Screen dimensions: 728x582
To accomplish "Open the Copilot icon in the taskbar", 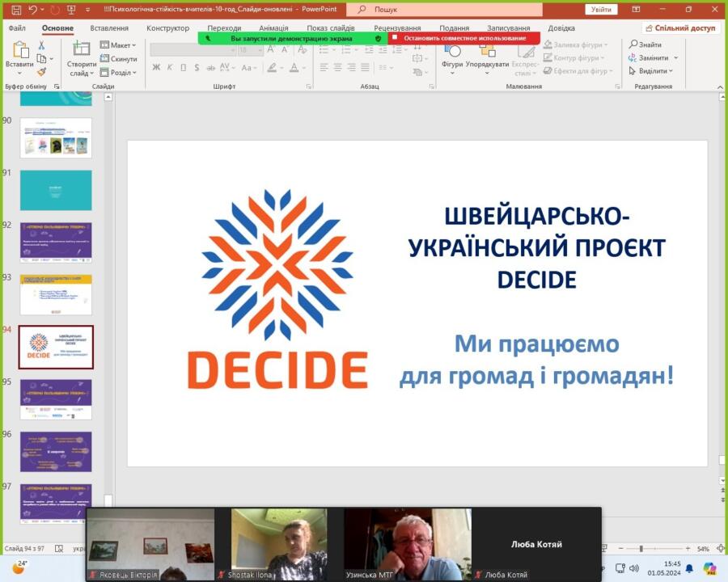I will coord(709,568).
